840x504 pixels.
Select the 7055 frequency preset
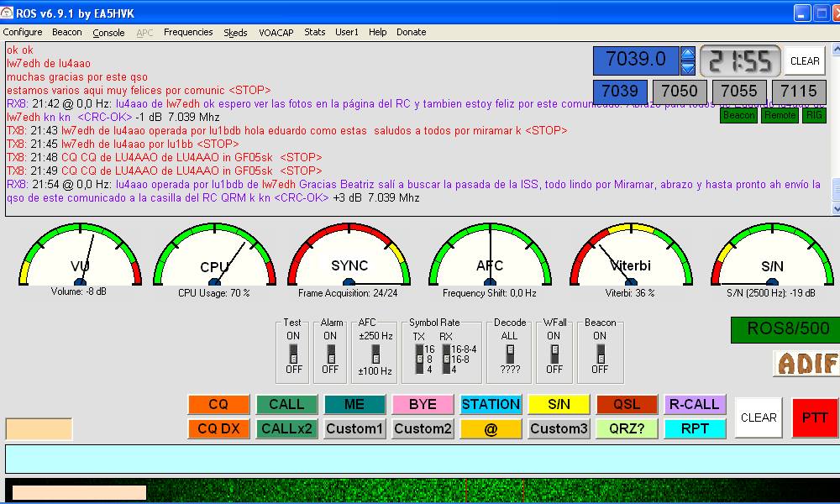click(x=738, y=91)
